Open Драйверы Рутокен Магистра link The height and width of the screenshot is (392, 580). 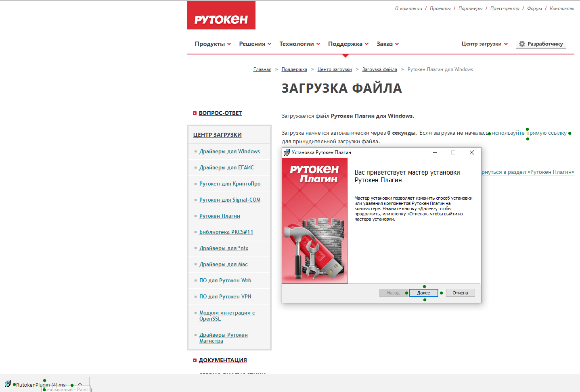[x=224, y=338]
